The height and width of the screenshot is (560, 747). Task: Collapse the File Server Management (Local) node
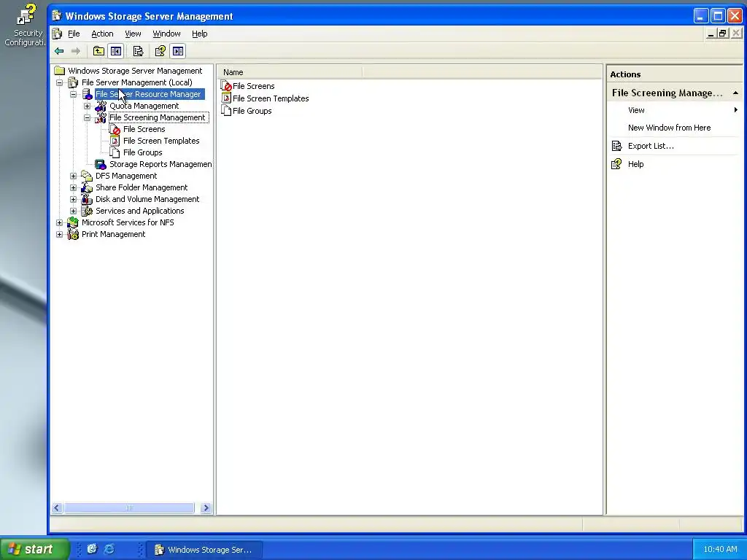tap(60, 82)
